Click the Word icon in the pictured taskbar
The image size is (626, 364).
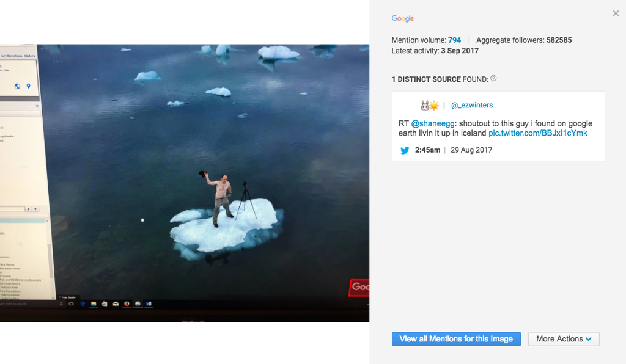click(x=149, y=304)
